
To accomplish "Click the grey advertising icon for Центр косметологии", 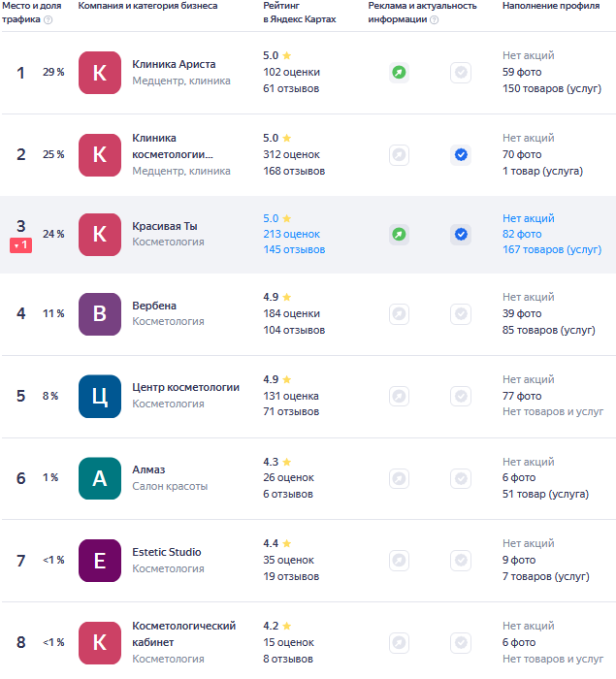I will (x=399, y=396).
